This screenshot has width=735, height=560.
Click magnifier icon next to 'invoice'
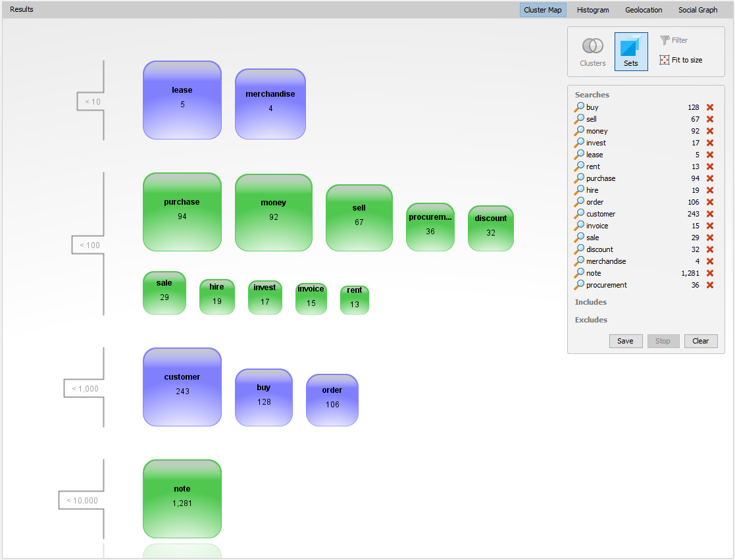[579, 226]
